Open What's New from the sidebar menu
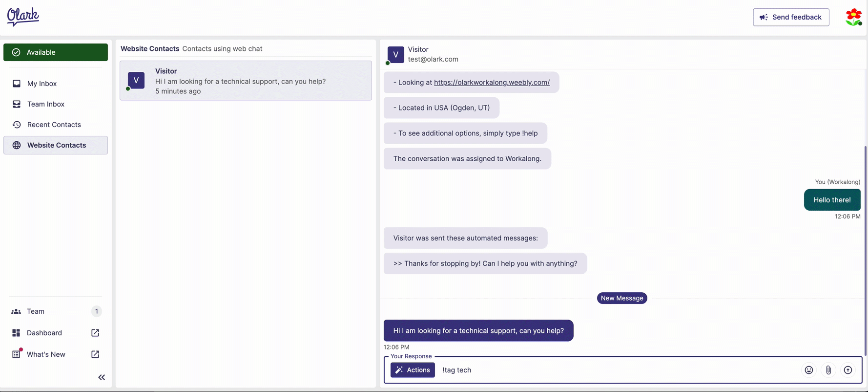The image size is (868, 392). click(44, 354)
